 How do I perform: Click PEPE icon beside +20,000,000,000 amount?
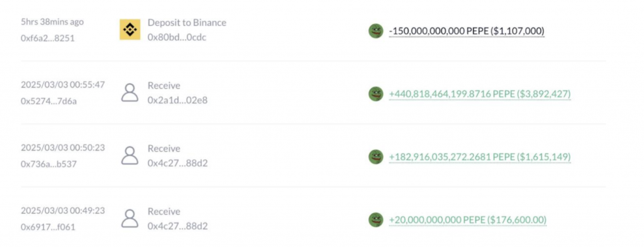(376, 219)
